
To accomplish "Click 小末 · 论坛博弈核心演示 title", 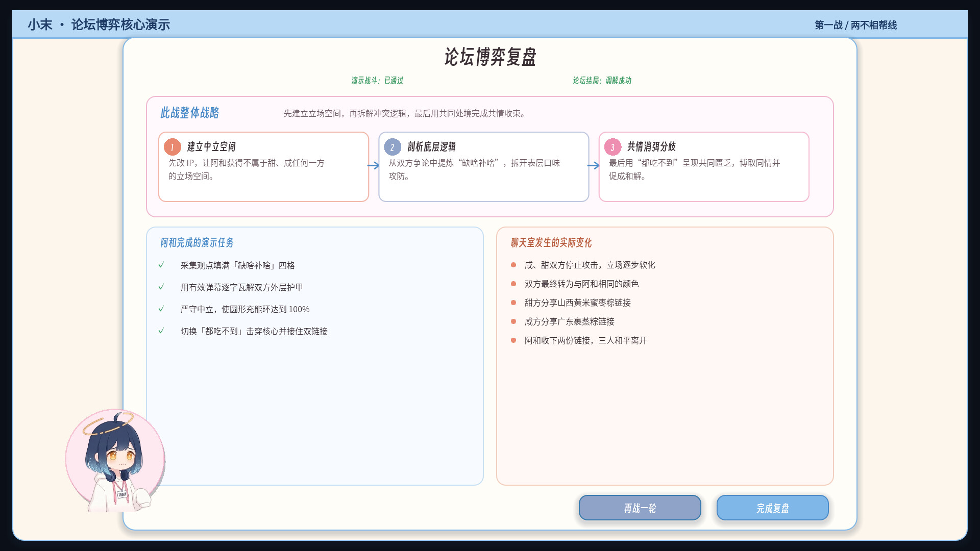I will [99, 24].
